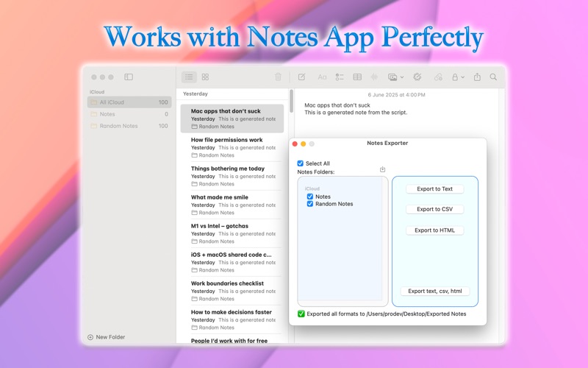The height and width of the screenshot is (368, 588).
Task: Open note How file permissions work
Action: click(232, 147)
